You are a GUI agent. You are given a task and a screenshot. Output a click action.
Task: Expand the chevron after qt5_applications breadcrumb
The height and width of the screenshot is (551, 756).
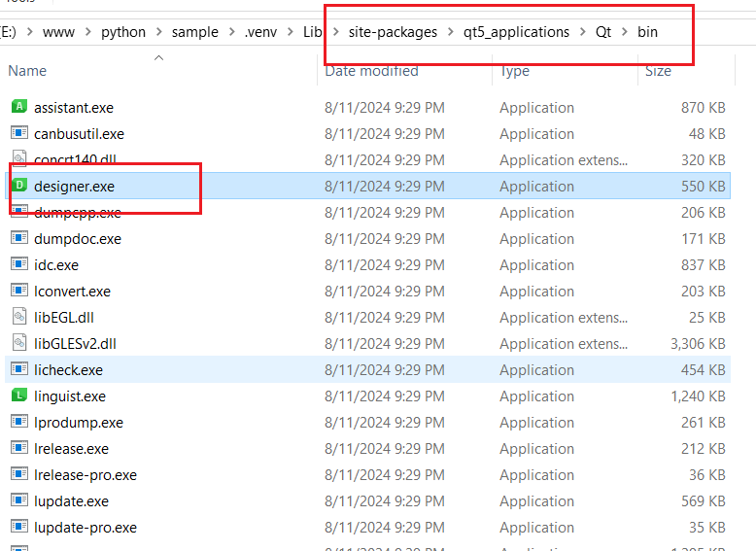tap(583, 32)
